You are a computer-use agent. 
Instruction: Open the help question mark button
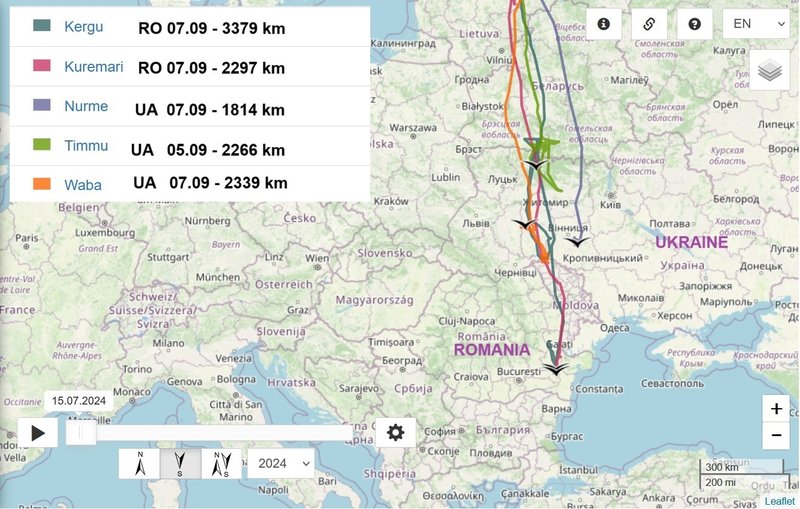click(x=694, y=24)
